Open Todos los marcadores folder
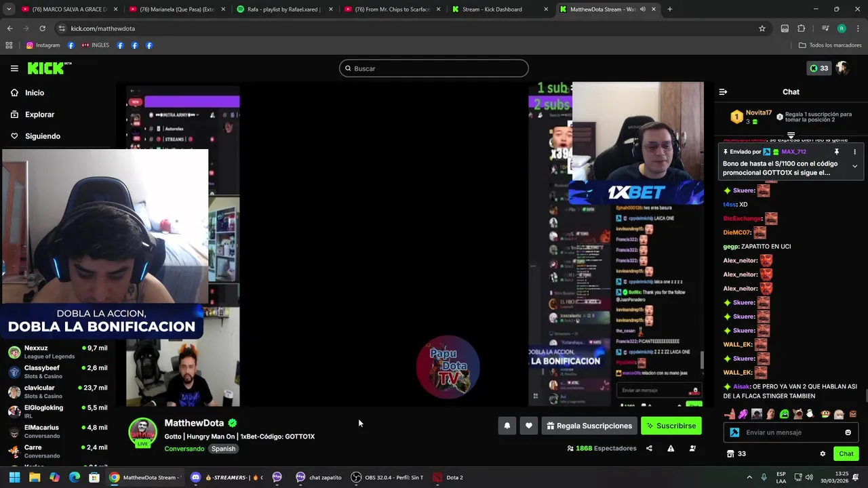868x488 pixels. (830, 45)
